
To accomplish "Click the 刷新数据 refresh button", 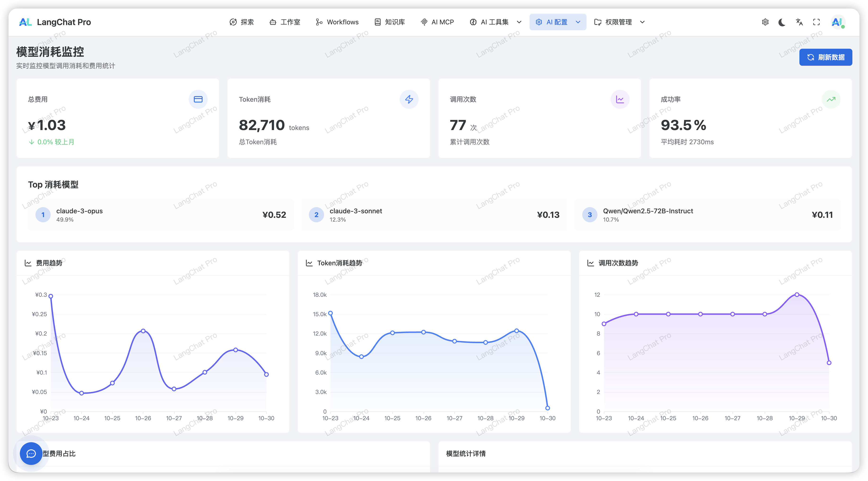I will pyautogui.click(x=825, y=57).
